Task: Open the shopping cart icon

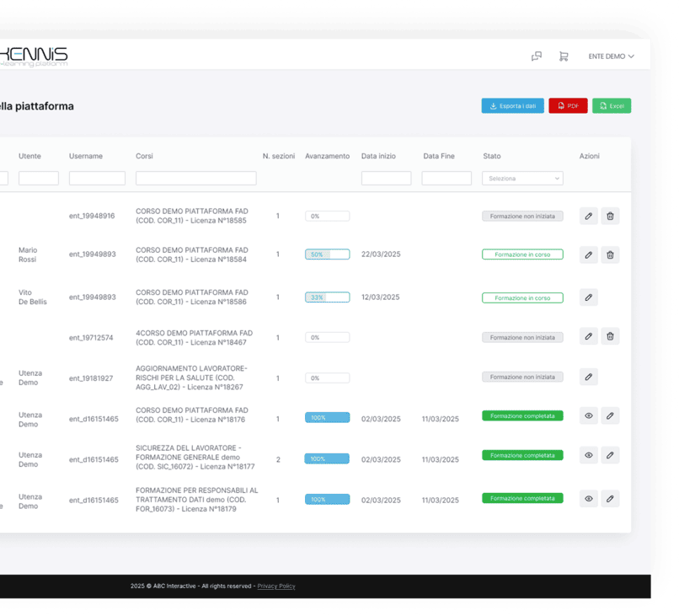Action: pos(563,56)
